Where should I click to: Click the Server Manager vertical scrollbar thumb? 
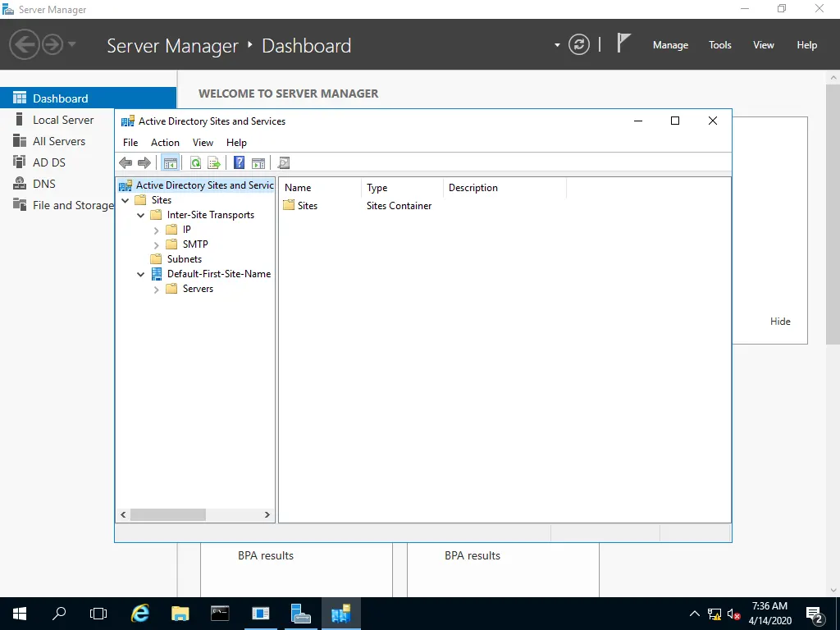(833, 214)
